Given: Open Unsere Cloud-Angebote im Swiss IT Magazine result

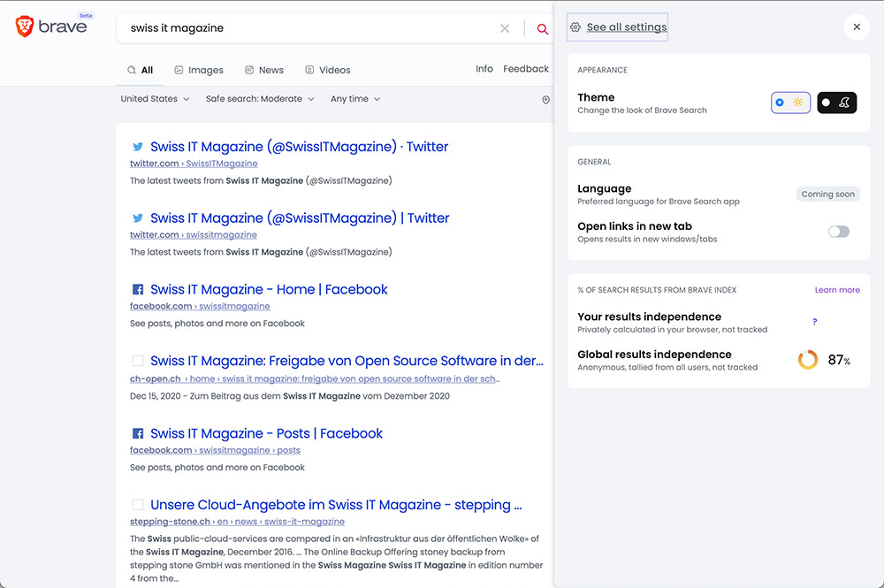Looking at the screenshot, I should (336, 505).
